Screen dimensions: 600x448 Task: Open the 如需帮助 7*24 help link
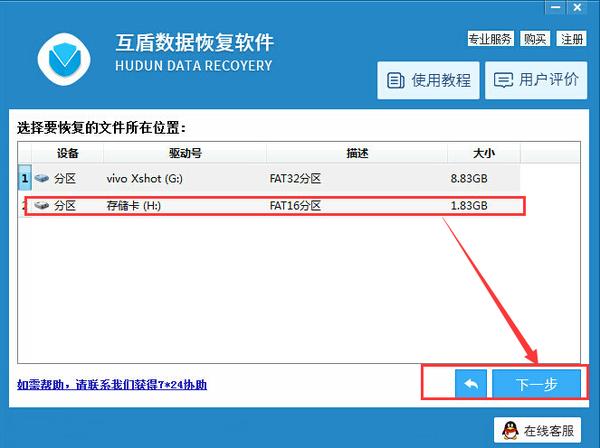[x=112, y=384]
